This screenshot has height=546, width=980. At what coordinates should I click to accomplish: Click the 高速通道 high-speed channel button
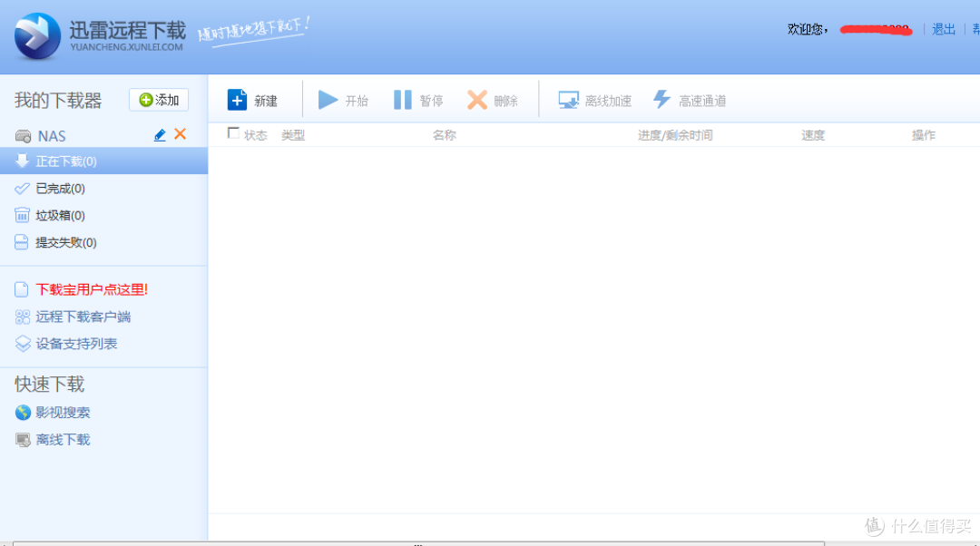tap(690, 100)
